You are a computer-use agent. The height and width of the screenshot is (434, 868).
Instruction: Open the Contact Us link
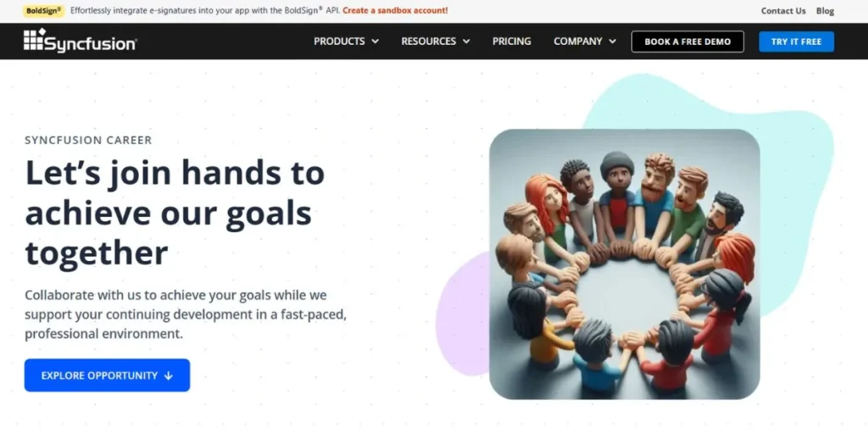point(783,11)
